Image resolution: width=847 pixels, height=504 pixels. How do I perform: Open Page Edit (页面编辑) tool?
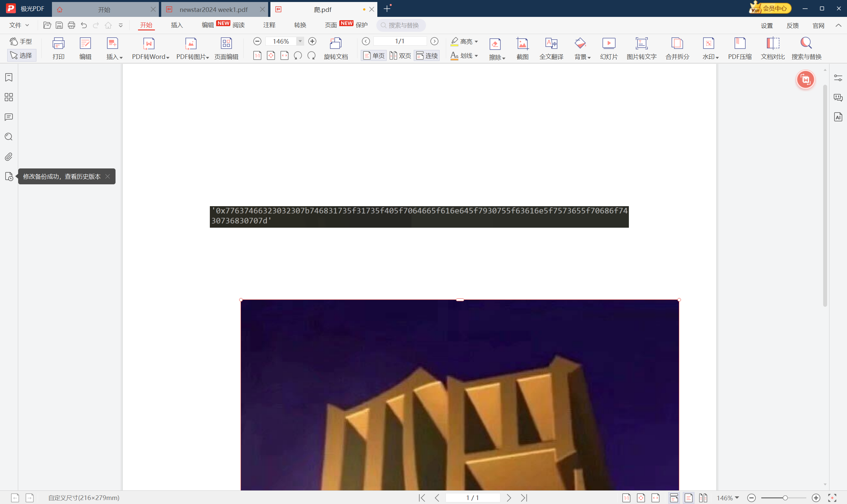226,49
